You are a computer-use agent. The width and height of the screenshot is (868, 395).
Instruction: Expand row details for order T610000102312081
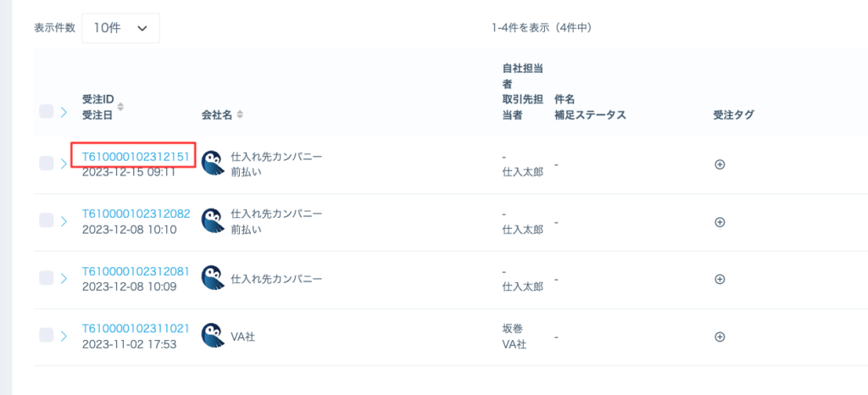coord(64,278)
